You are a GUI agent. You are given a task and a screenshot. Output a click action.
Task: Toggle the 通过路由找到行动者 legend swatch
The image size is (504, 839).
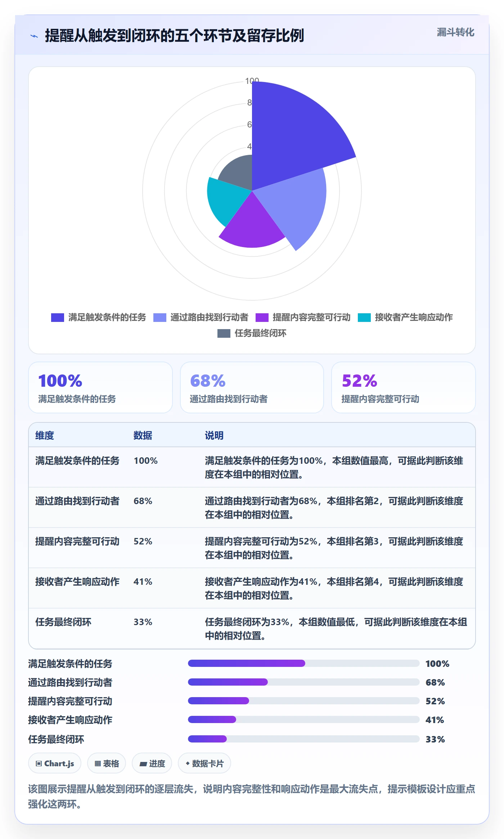[160, 317]
